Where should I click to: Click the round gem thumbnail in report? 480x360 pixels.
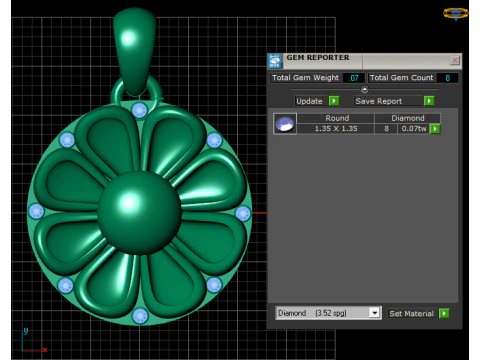(285, 124)
